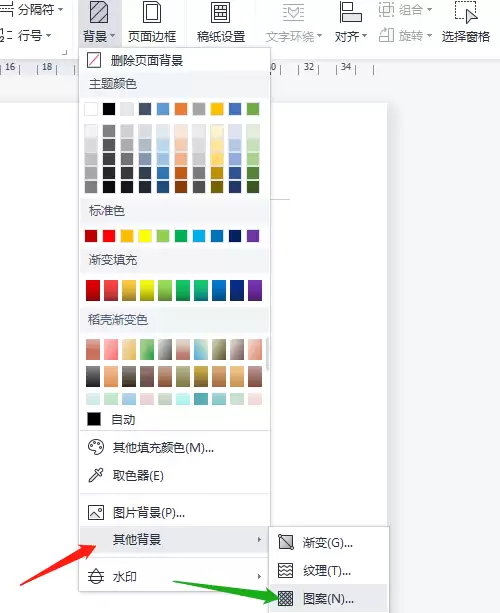500x613 pixels.
Task: Activate the 取色器(E) eyedropper
Action: pos(174,476)
